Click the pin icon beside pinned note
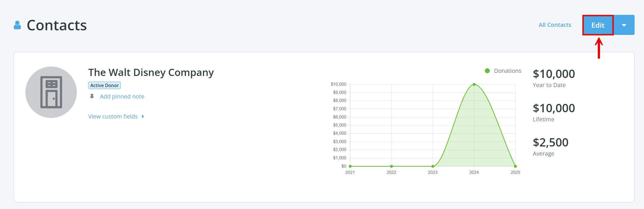This screenshot has height=209, width=644. coord(92,97)
